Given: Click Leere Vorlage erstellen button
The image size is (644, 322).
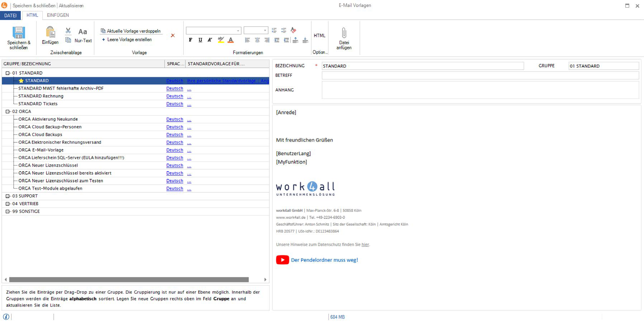Looking at the screenshot, I should (127, 40).
